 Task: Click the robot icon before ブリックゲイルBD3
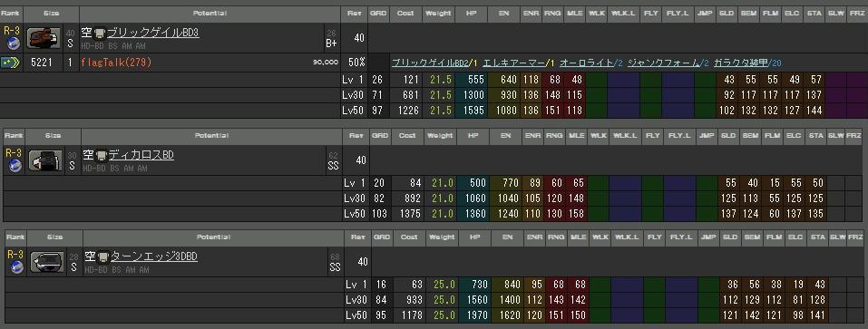pos(100,34)
